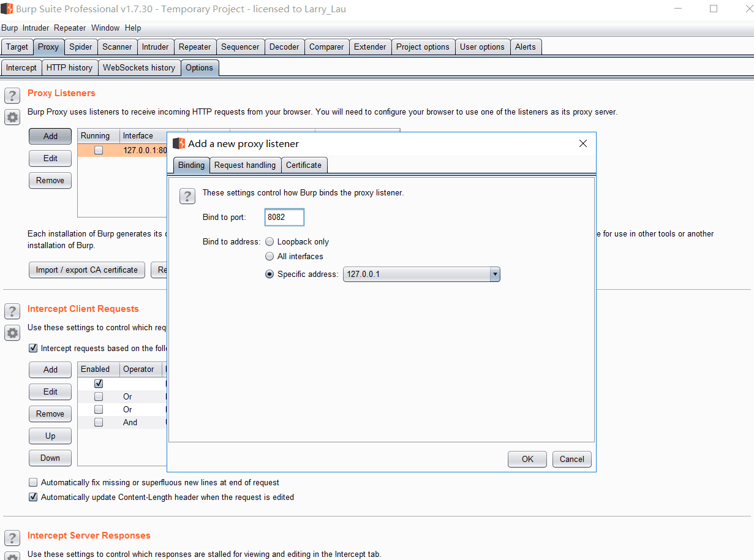Open Proxy Listeners gear settings icon
754x560 pixels.
(x=12, y=117)
